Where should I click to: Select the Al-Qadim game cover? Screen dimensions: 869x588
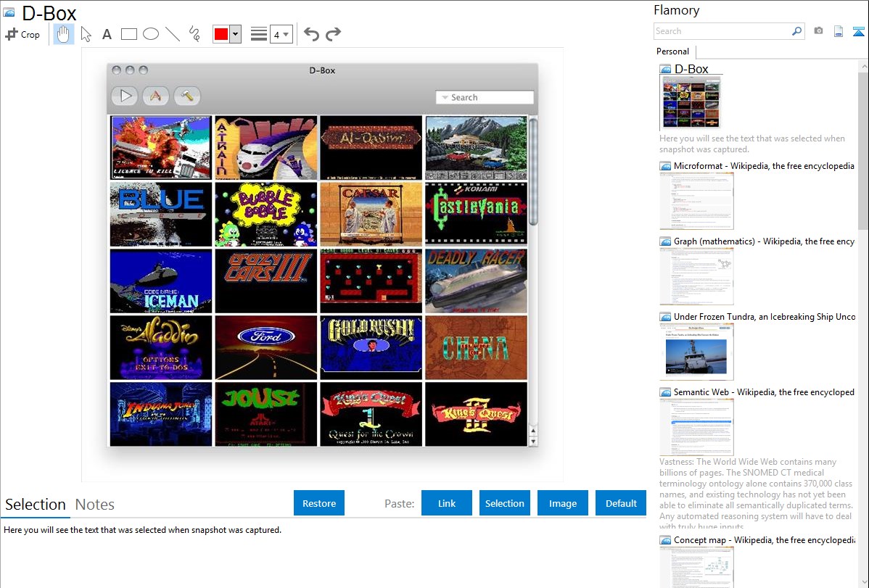point(371,147)
